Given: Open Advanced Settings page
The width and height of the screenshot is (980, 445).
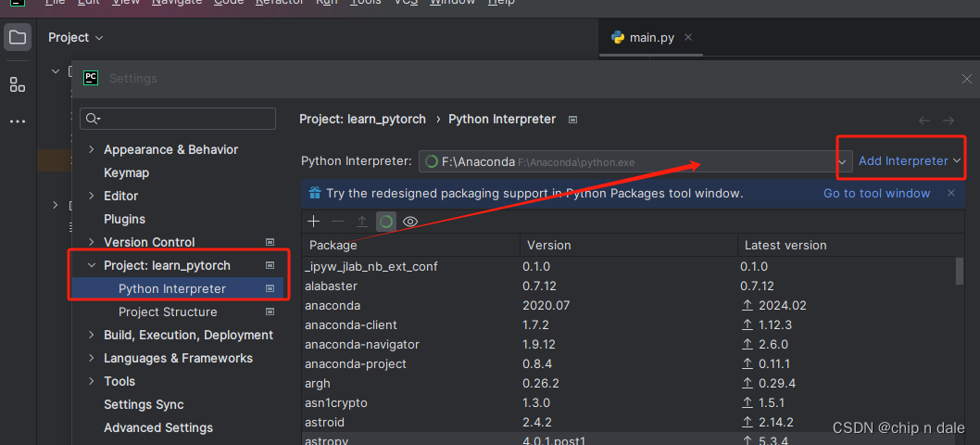Looking at the screenshot, I should coord(158,427).
